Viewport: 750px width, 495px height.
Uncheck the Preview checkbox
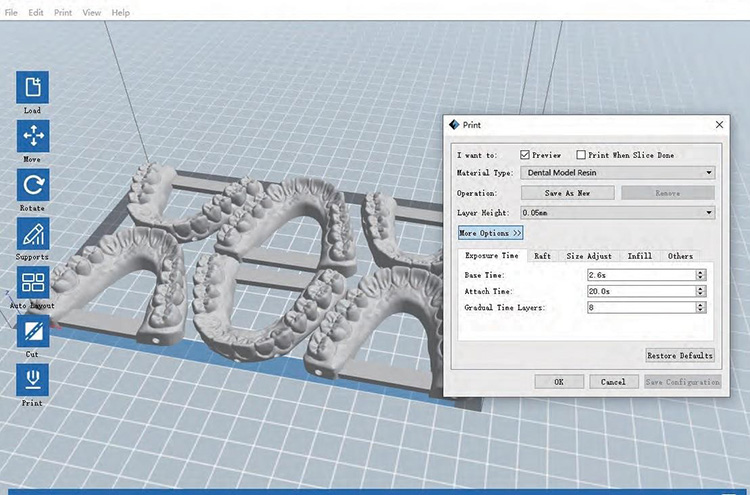[525, 155]
